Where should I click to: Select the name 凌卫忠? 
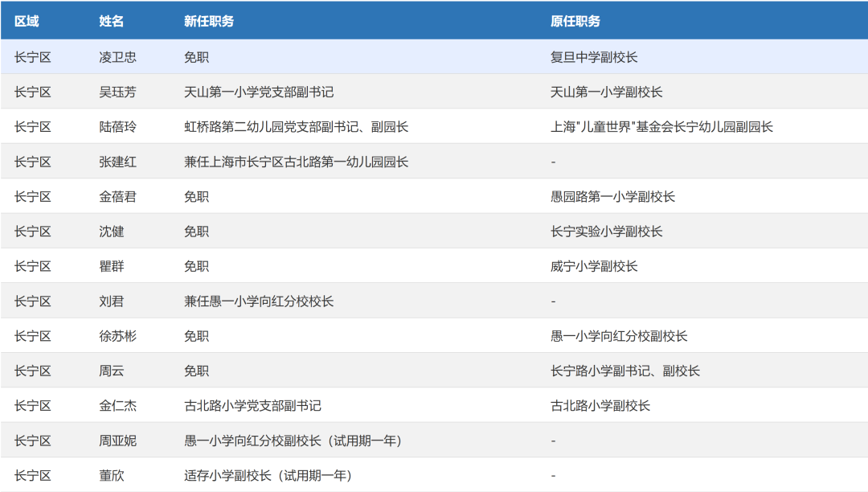[117, 57]
